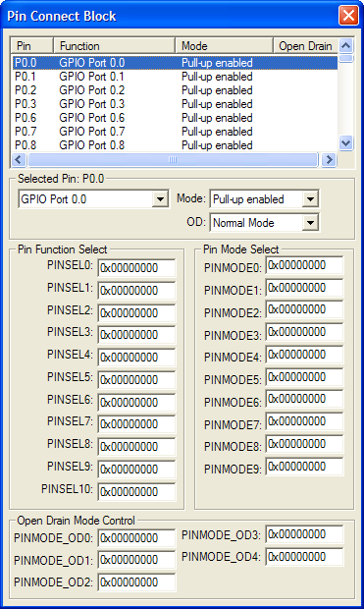Click 'GPIO Port 0.3' function cell
The height and width of the screenshot is (609, 364).
click(x=92, y=104)
